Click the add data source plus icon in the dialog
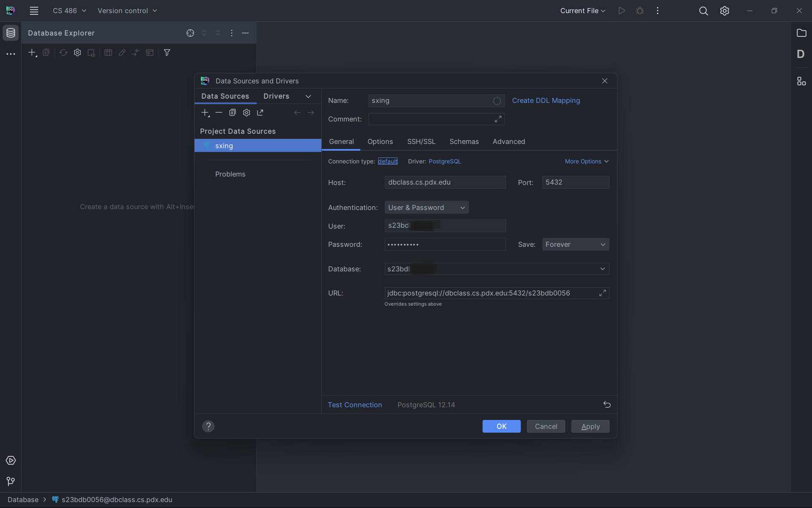The height and width of the screenshot is (508, 812). (x=205, y=113)
